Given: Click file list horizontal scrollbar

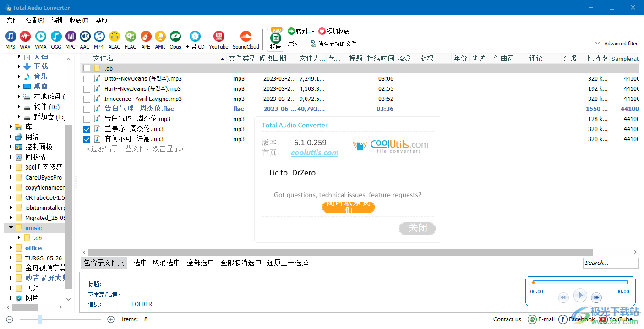Looking at the screenshot, I should coord(340,252).
